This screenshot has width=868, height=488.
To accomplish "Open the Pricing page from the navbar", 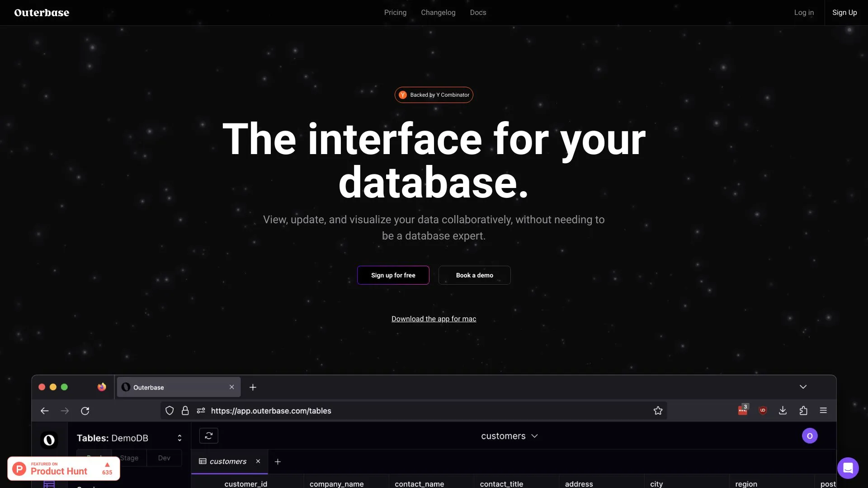I will tap(395, 12).
